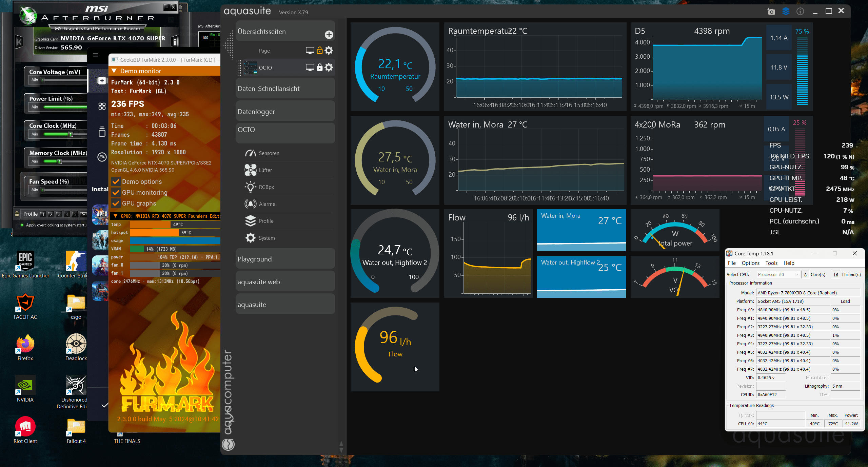Open the aquasuite info icon
The width and height of the screenshot is (868, 467).
coord(800,12)
